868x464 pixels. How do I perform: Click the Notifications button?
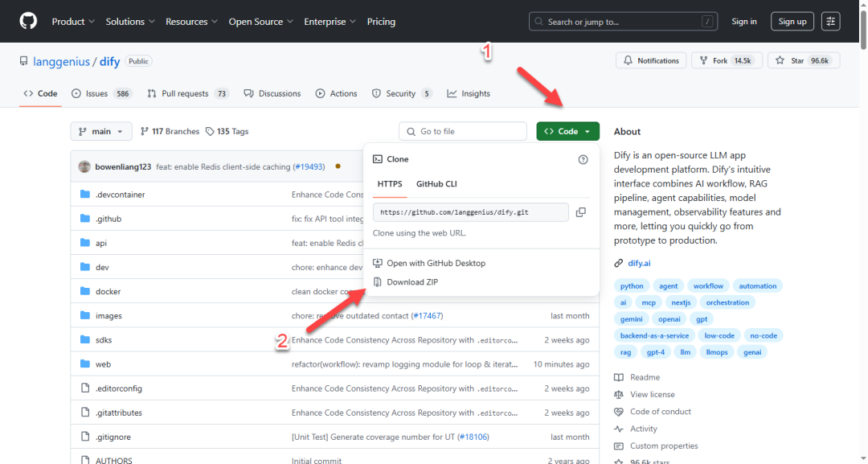coord(651,60)
